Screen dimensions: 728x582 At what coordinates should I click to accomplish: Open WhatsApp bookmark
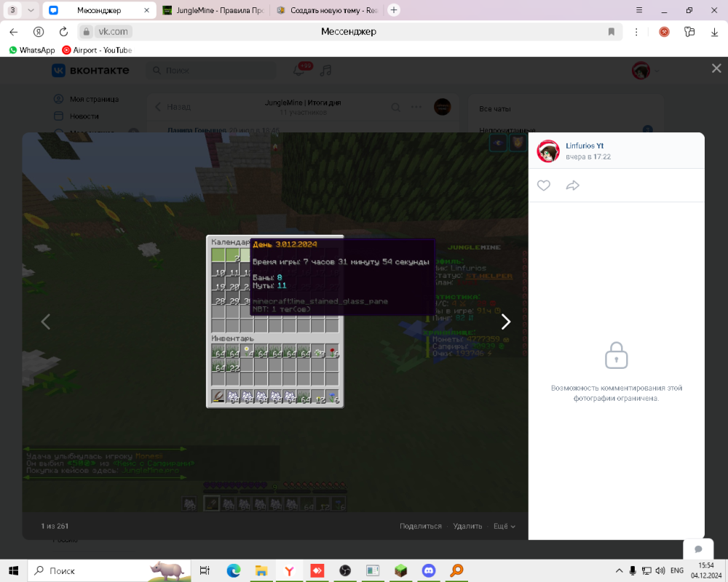point(32,50)
